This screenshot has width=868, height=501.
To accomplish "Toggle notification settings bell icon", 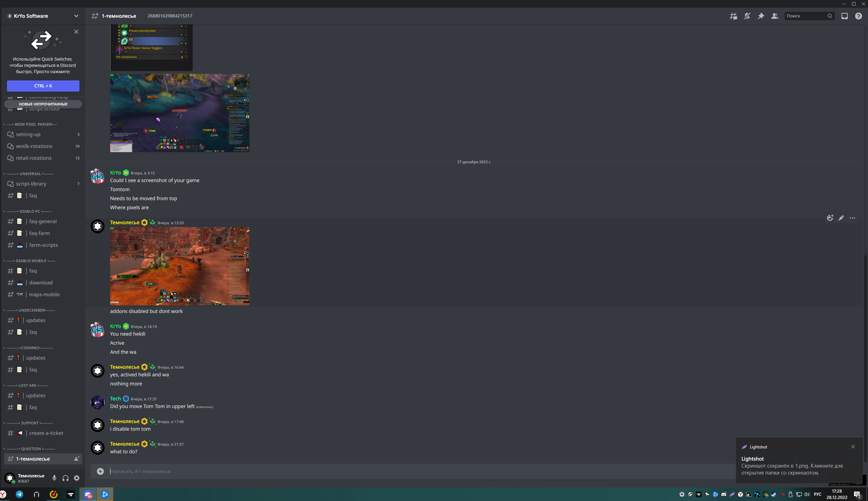I will [747, 16].
